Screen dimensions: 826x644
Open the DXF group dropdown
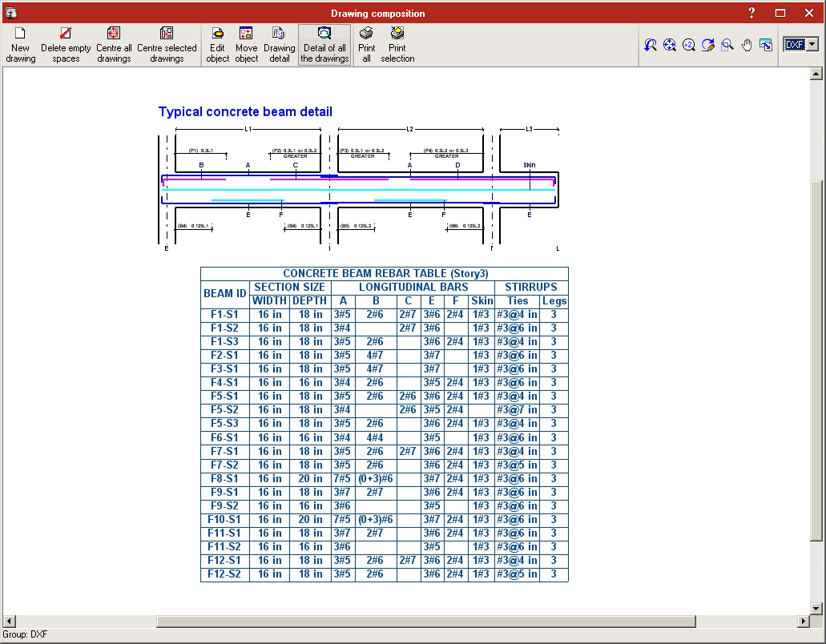coord(813,44)
